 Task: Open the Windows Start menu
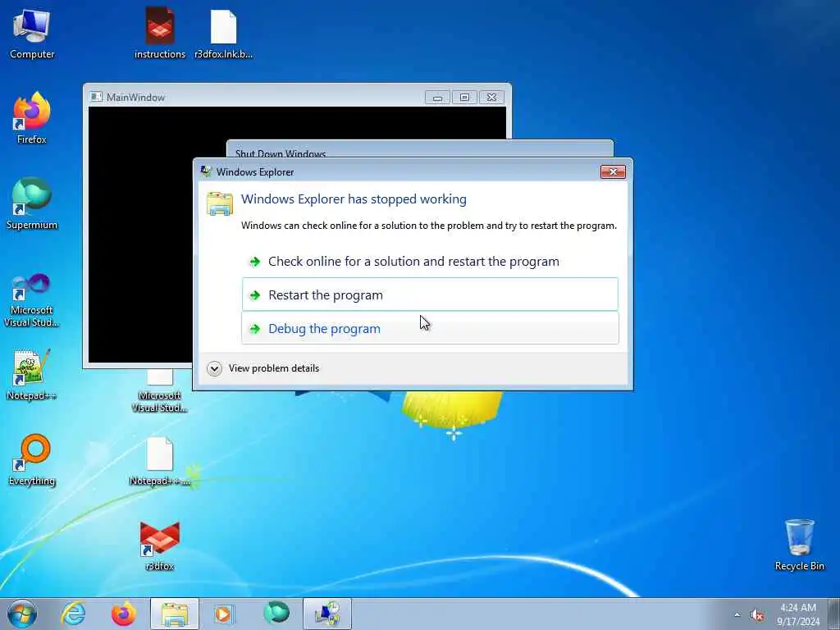tap(22, 614)
